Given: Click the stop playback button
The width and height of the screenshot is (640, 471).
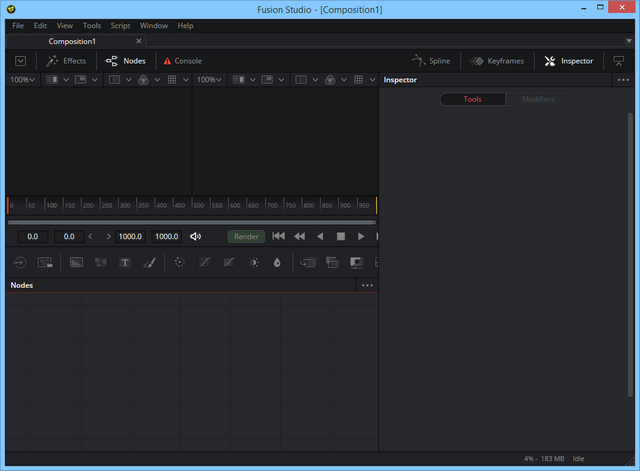Looking at the screenshot, I should 340,237.
